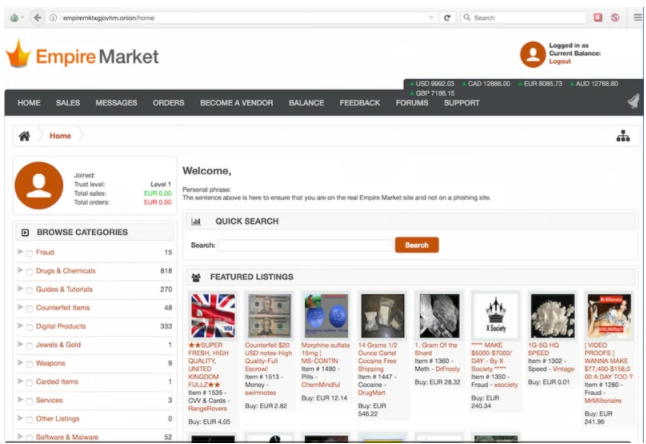Expand the Jewels & Gold arrow
Image resolution: width=646 pixels, height=444 pixels.
(x=20, y=344)
